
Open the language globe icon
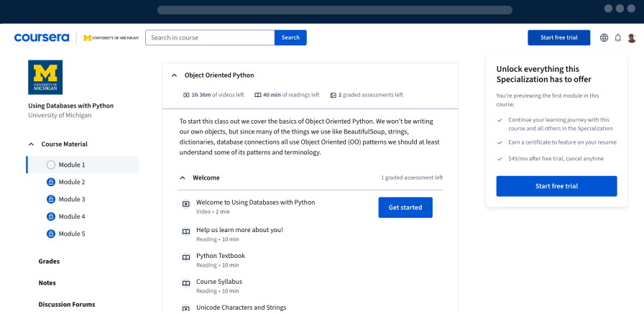coord(604,38)
